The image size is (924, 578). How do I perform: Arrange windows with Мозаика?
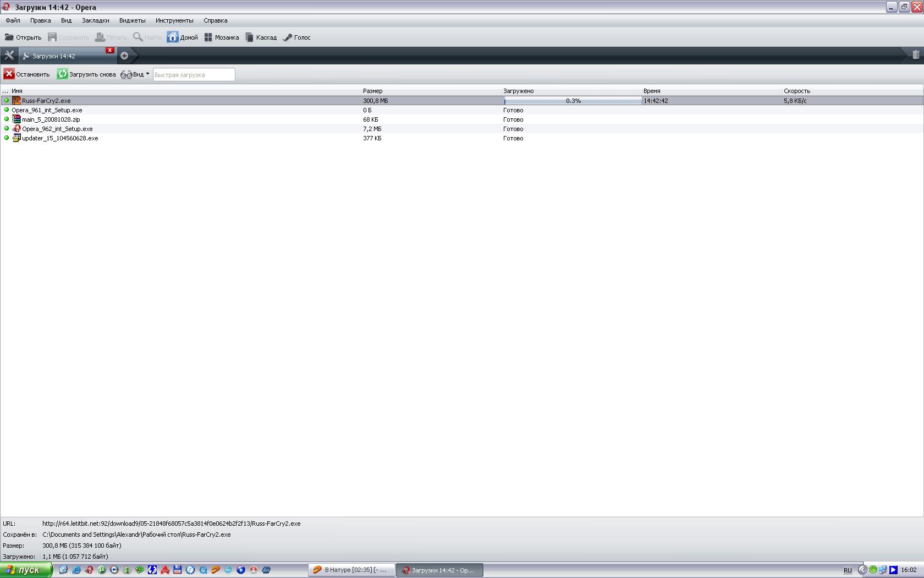[222, 37]
